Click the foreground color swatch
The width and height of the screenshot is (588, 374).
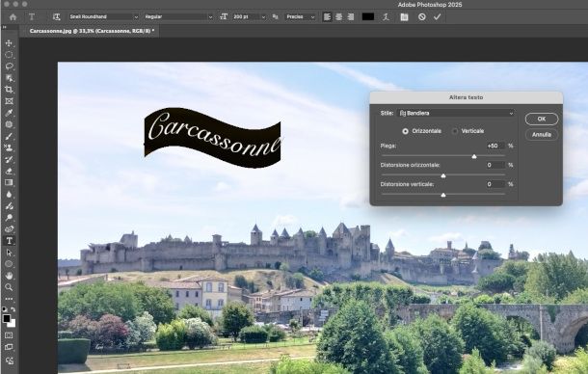click(x=7, y=318)
